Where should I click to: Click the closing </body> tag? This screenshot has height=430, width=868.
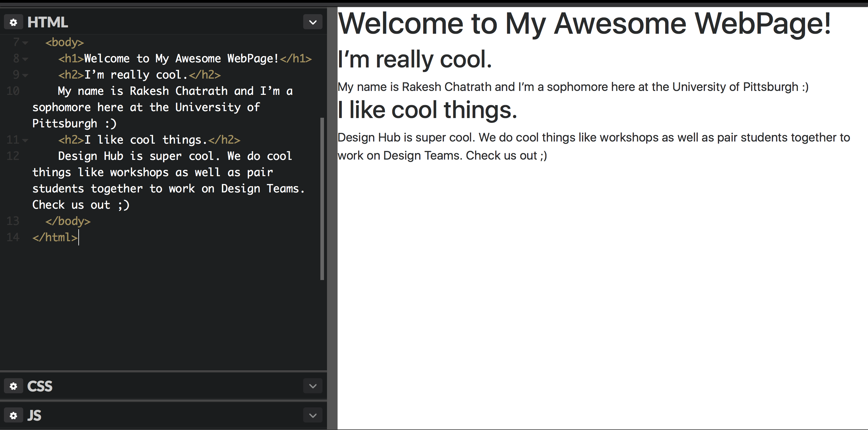pyautogui.click(x=68, y=221)
